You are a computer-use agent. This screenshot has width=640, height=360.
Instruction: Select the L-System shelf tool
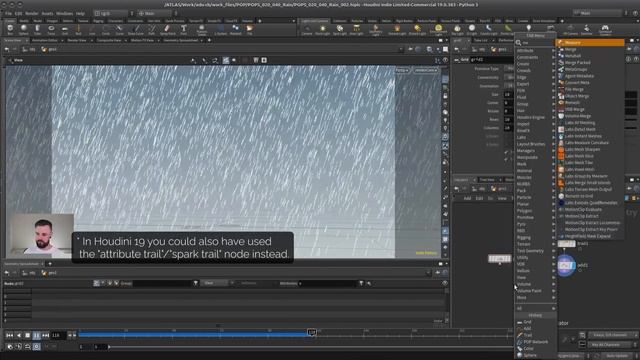pos(220,29)
